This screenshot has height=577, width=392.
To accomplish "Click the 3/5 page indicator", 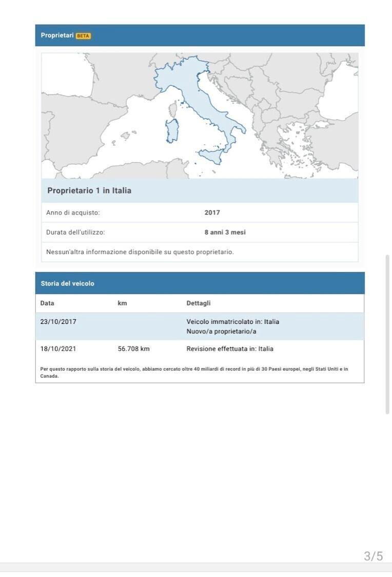I will pyautogui.click(x=374, y=556).
